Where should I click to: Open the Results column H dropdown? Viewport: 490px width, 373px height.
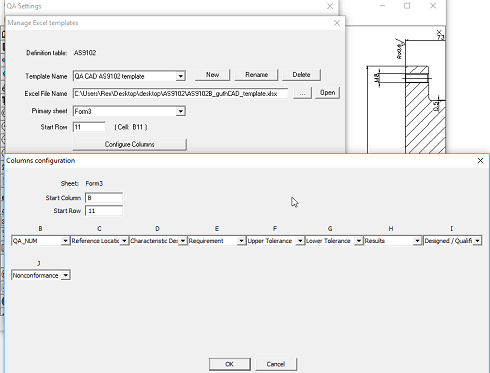[392, 241]
